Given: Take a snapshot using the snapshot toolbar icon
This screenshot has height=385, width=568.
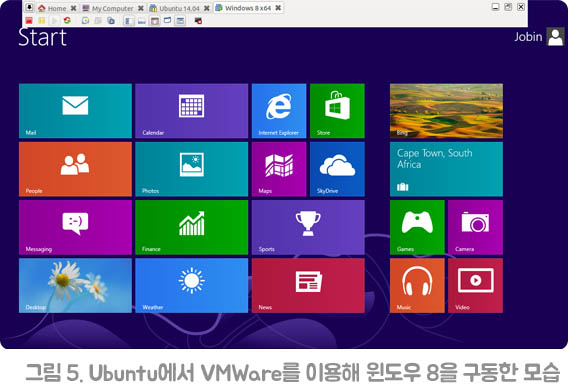Looking at the screenshot, I should pyautogui.click(x=85, y=21).
